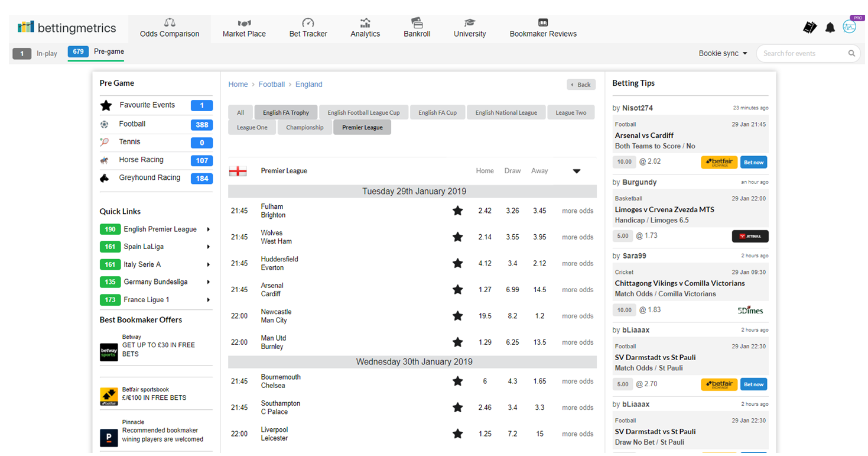This screenshot has width=868, height=456.
Task: Click Horse Racing icon in sidebar
Action: [x=105, y=160]
